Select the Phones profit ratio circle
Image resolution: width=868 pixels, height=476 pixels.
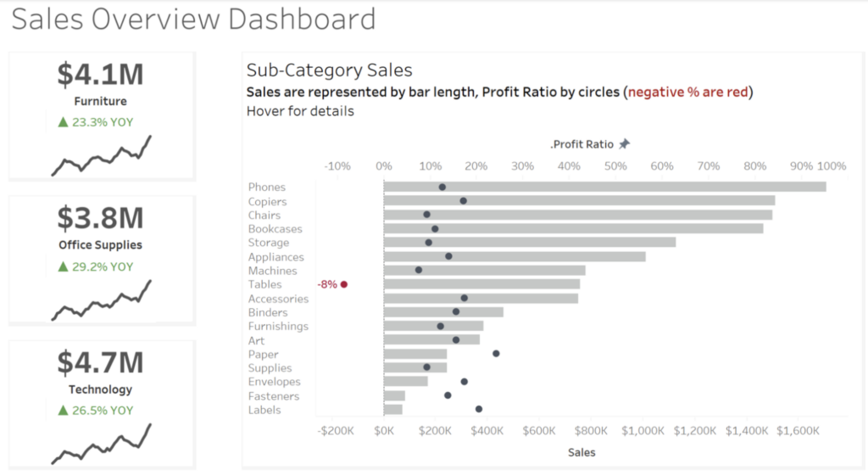442,188
